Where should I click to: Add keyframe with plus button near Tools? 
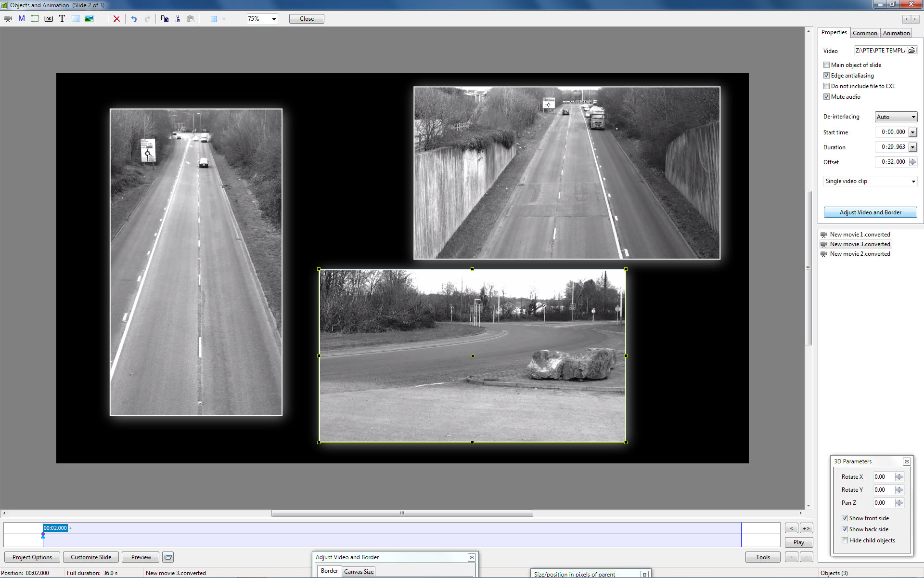click(792, 557)
